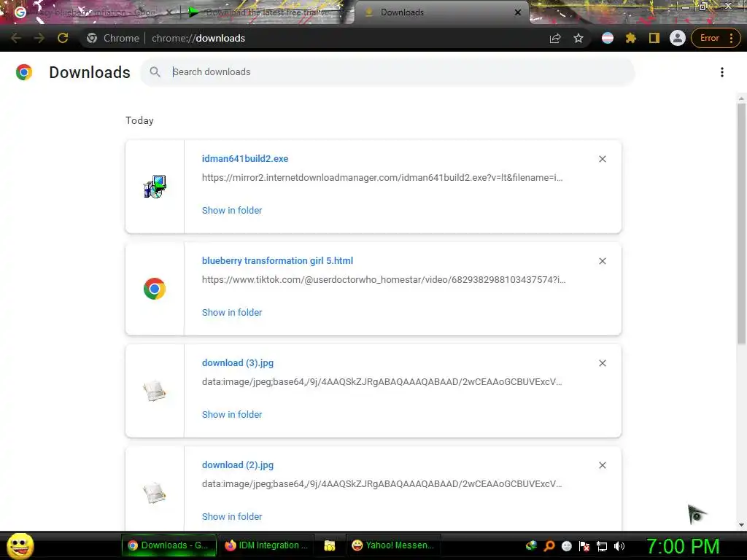Click the Chrome file icon of html download
This screenshot has height=560, width=747.
(x=155, y=289)
